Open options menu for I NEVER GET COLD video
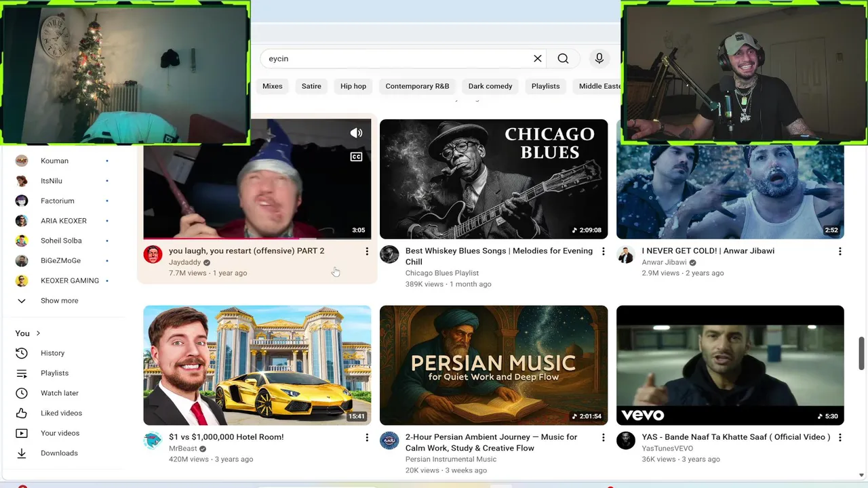 (x=840, y=251)
